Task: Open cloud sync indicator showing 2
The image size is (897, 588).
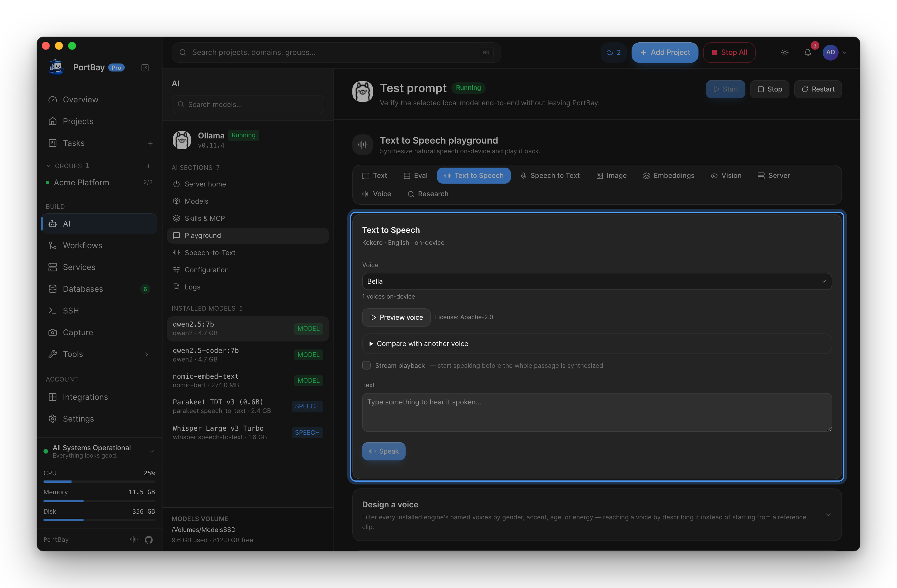Action: [x=614, y=53]
